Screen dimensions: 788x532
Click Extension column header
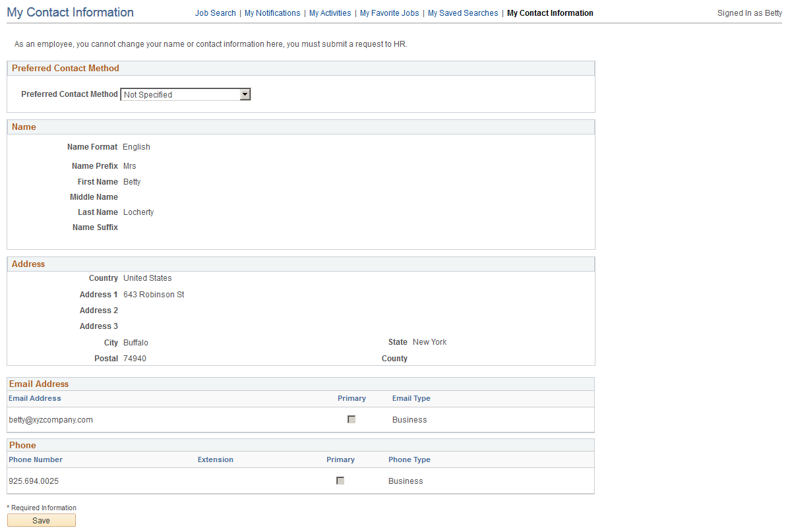216,459
